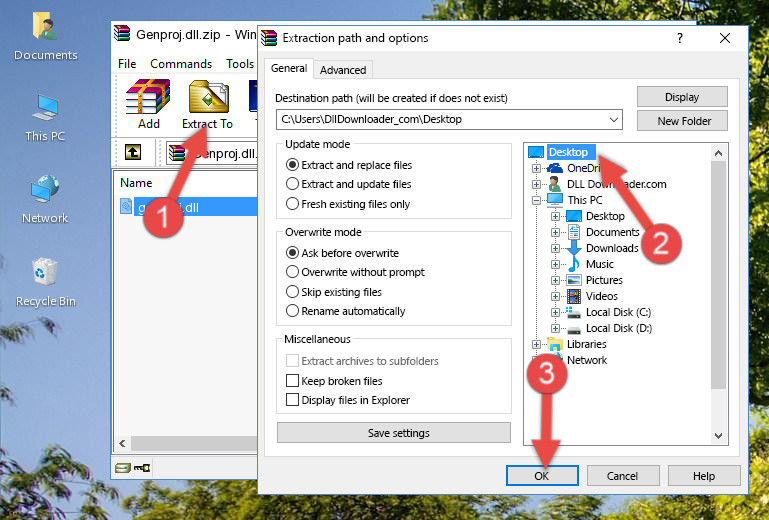The height and width of the screenshot is (520, 769).
Task: Expand the DLL Downloader.com tree node
Action: 537,184
